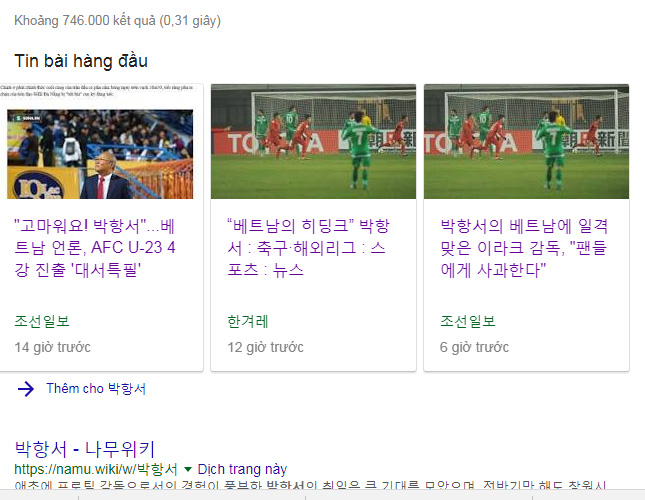Click the https://namu.wiki/w/박항서 green URL
645x500 pixels.
[x=96, y=469]
